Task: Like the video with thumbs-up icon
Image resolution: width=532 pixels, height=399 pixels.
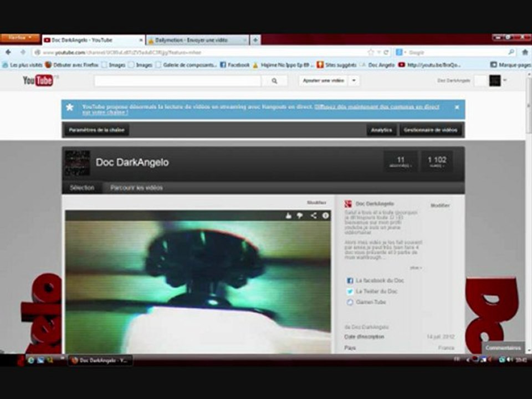Action: coord(288,216)
